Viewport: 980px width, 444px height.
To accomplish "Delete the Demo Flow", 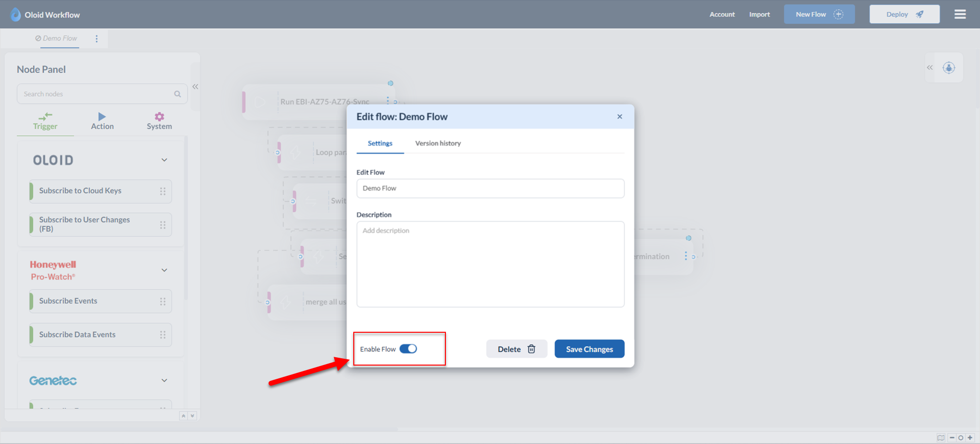I will point(516,349).
